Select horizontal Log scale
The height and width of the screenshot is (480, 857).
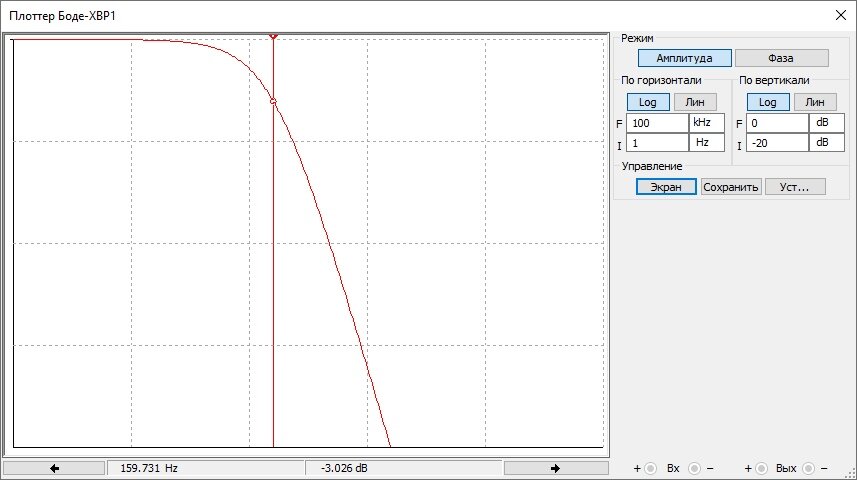click(x=648, y=102)
